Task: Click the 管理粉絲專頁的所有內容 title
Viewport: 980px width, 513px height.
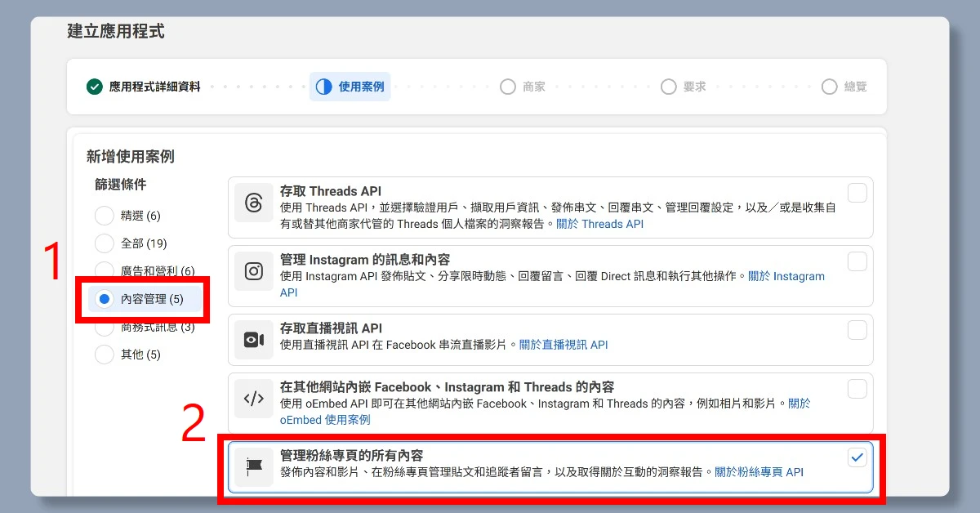Action: pyautogui.click(x=351, y=455)
